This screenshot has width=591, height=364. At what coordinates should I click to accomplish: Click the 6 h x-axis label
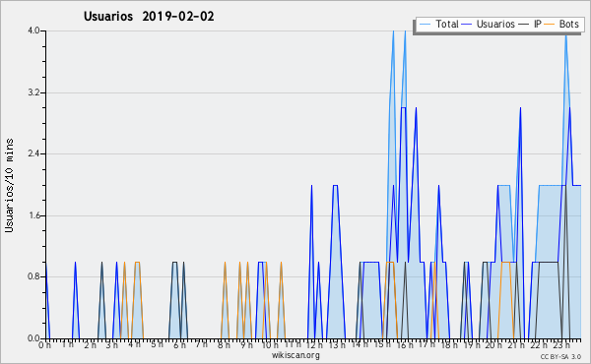[x=179, y=345]
